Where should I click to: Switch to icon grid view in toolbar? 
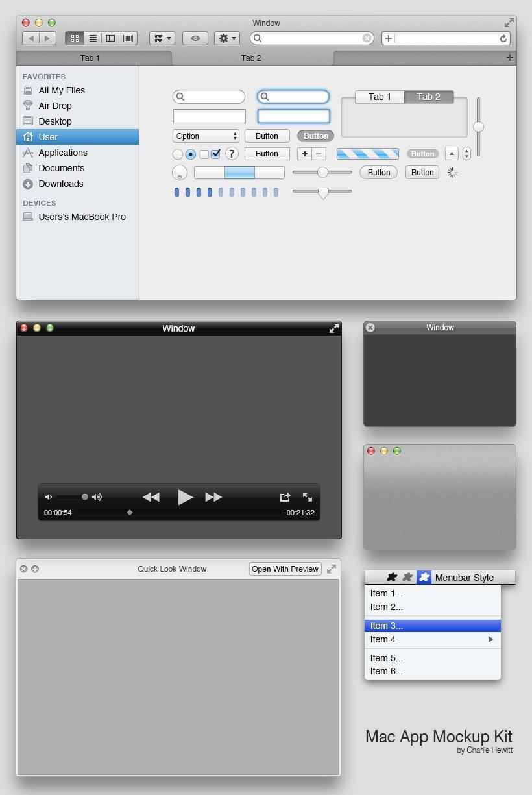[x=75, y=38]
